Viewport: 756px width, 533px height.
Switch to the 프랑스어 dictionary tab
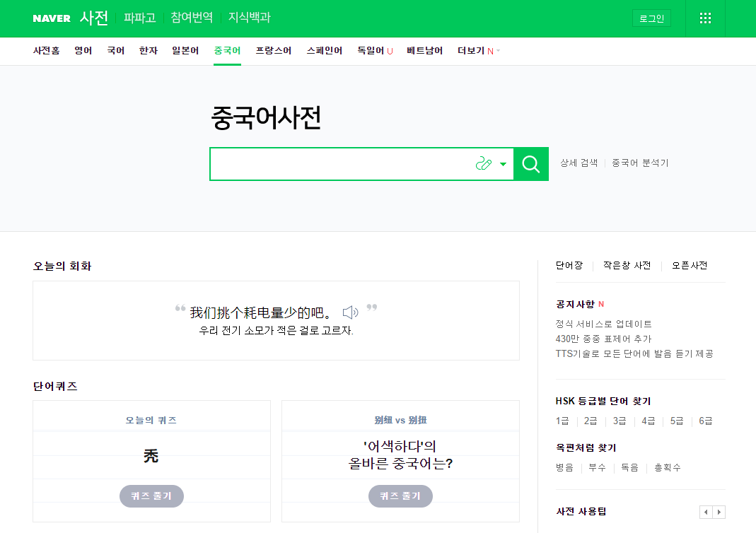click(274, 51)
